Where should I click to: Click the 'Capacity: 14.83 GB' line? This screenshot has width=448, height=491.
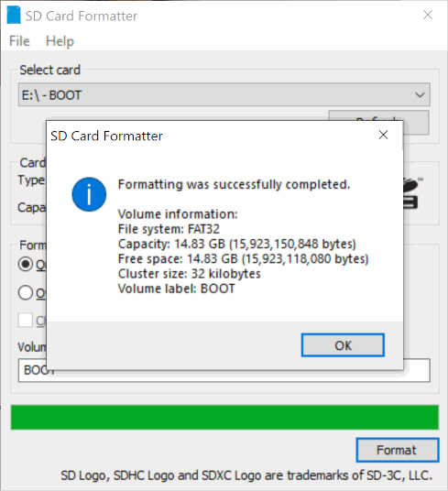237,244
